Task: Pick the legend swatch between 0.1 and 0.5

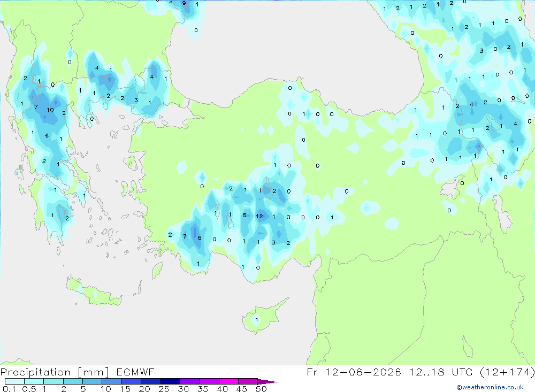Action: (14, 381)
